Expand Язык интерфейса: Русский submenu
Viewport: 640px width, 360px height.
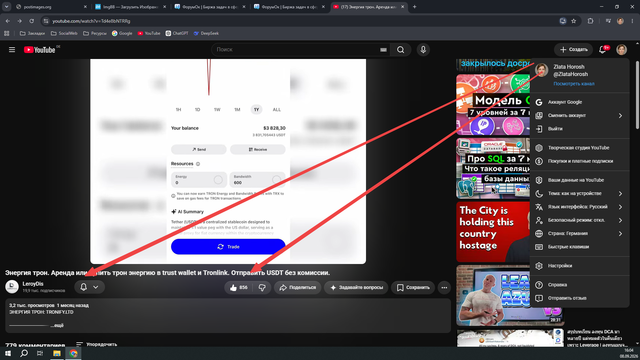tap(580, 207)
